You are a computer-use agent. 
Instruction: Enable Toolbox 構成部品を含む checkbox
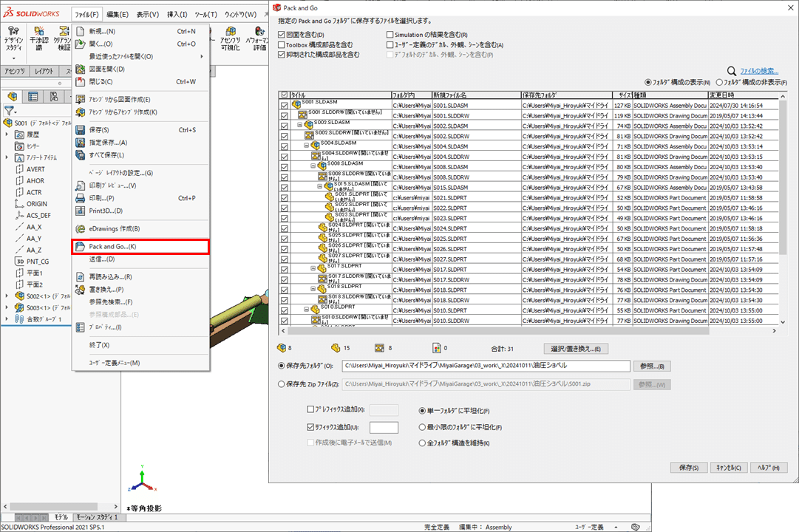(x=282, y=45)
